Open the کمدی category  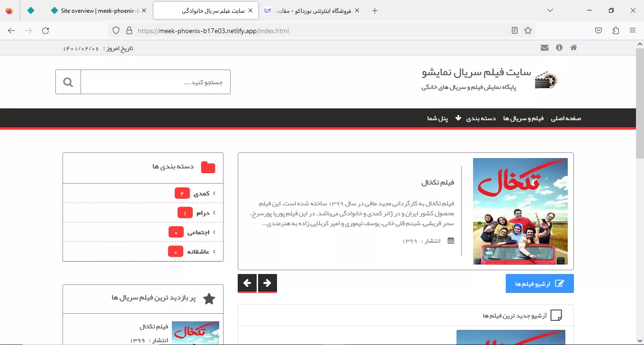click(201, 194)
